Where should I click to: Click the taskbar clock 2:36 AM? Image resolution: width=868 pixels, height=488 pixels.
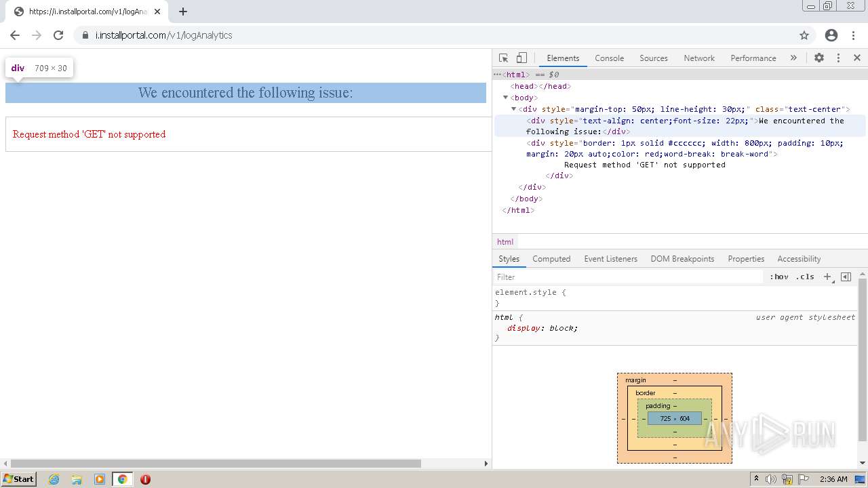833,479
